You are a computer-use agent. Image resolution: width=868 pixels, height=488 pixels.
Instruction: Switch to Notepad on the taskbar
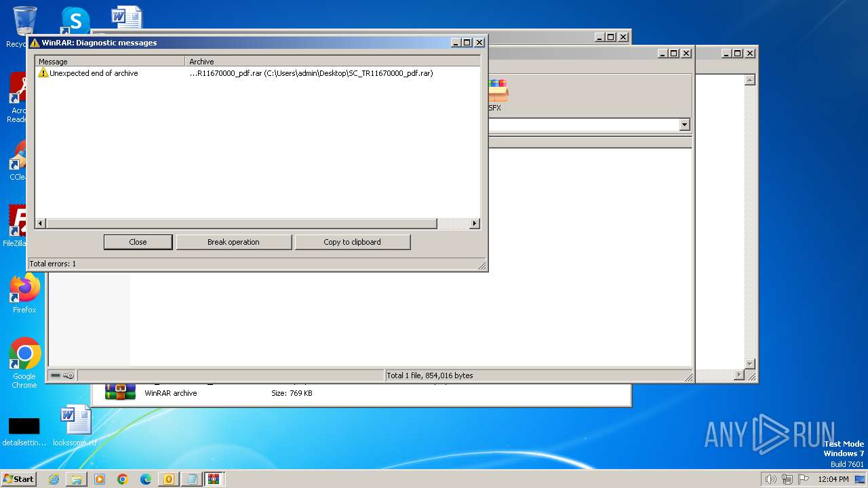tap(192, 479)
